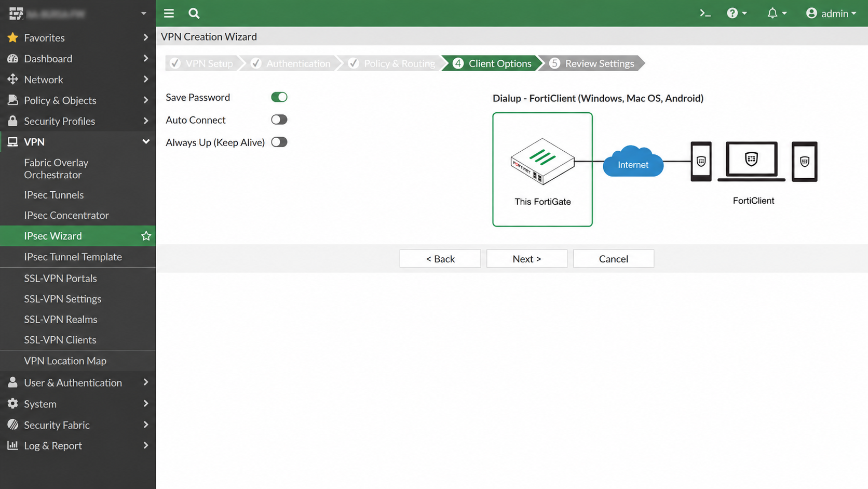
Task: Click the Log & Report chart icon
Action: pyautogui.click(x=13, y=445)
